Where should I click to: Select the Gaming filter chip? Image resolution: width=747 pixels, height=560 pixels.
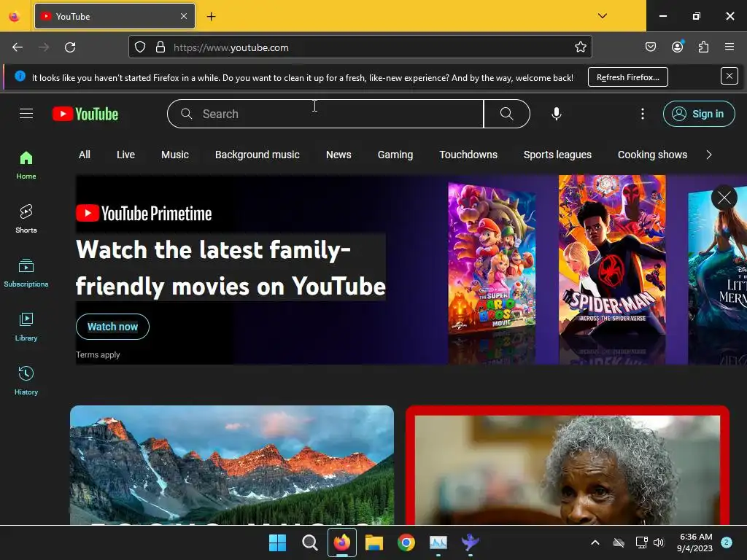(x=395, y=155)
